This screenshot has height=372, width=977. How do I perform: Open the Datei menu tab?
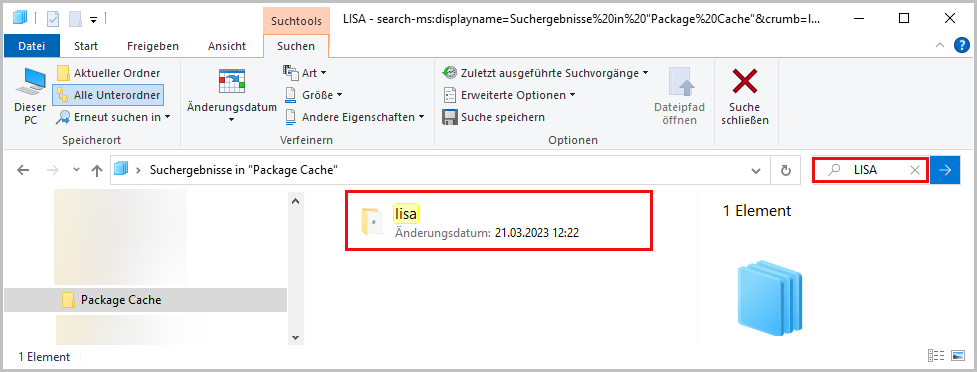pyautogui.click(x=32, y=45)
